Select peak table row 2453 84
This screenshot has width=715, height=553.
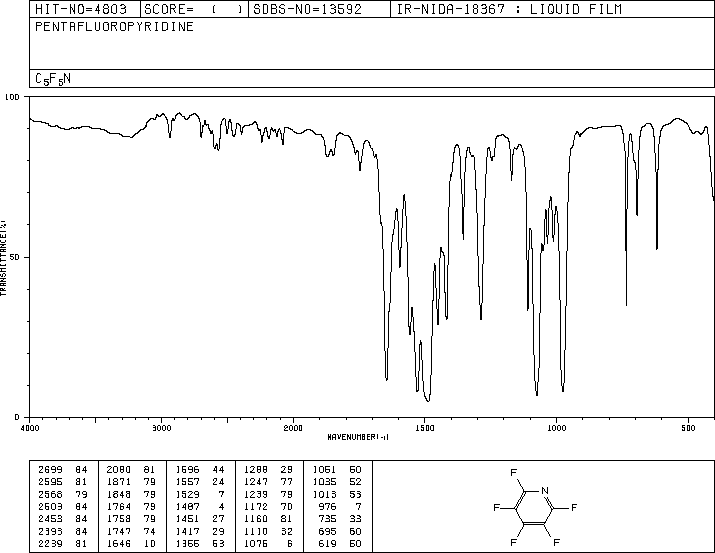click(62, 519)
